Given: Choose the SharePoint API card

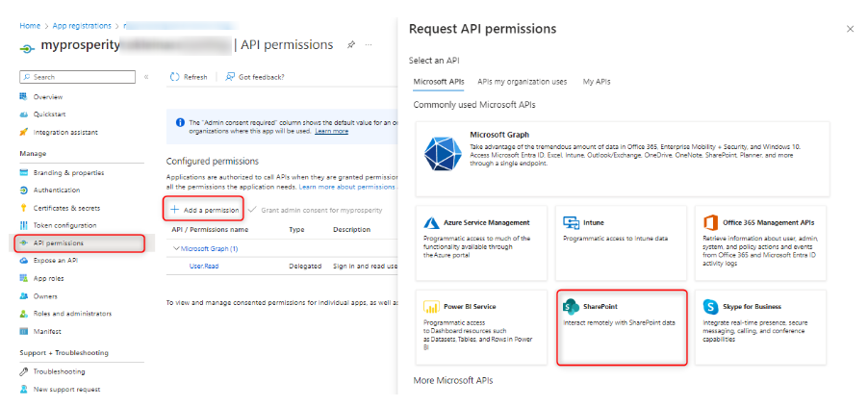Looking at the screenshot, I should coord(623,327).
